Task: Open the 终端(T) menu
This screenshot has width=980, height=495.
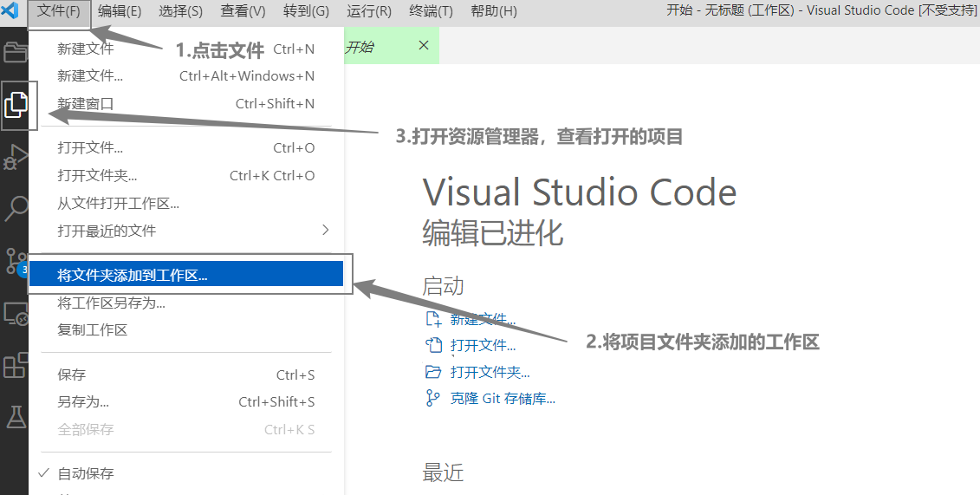Action: pyautogui.click(x=432, y=10)
